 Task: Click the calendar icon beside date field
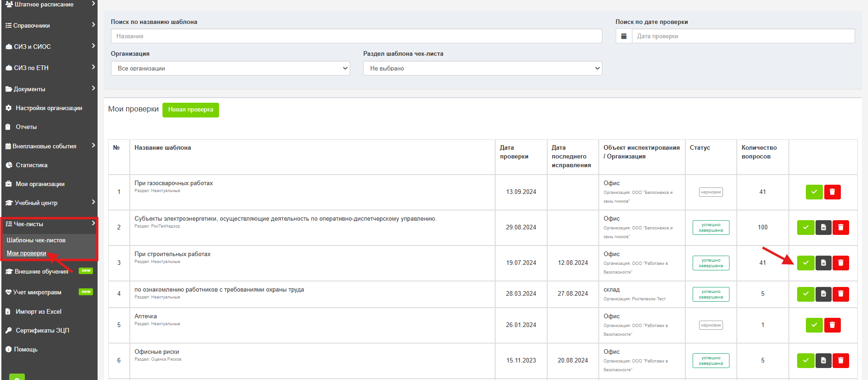[624, 36]
